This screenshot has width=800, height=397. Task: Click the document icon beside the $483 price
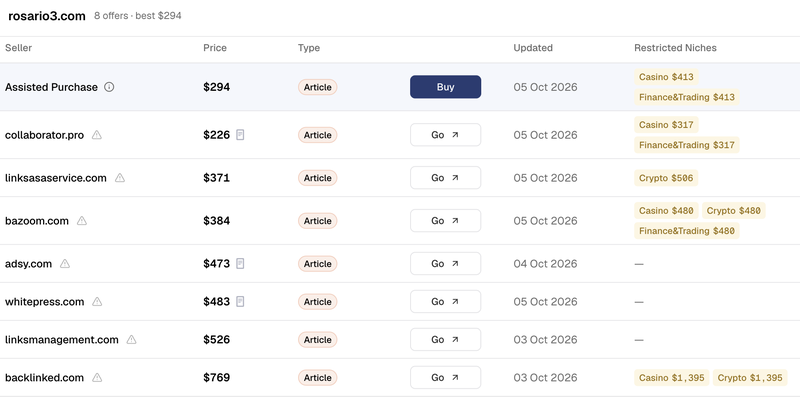240,302
